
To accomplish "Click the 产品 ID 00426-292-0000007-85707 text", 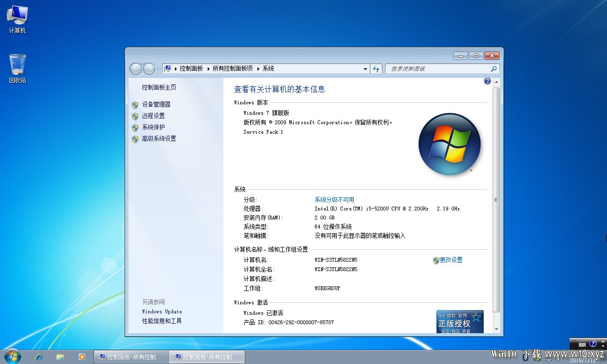I will [x=288, y=322].
